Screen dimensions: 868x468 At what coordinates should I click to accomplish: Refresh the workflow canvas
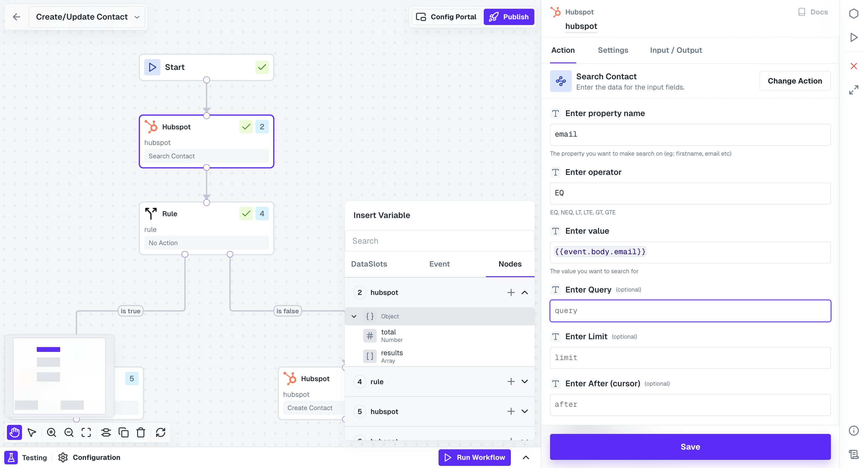pos(160,432)
